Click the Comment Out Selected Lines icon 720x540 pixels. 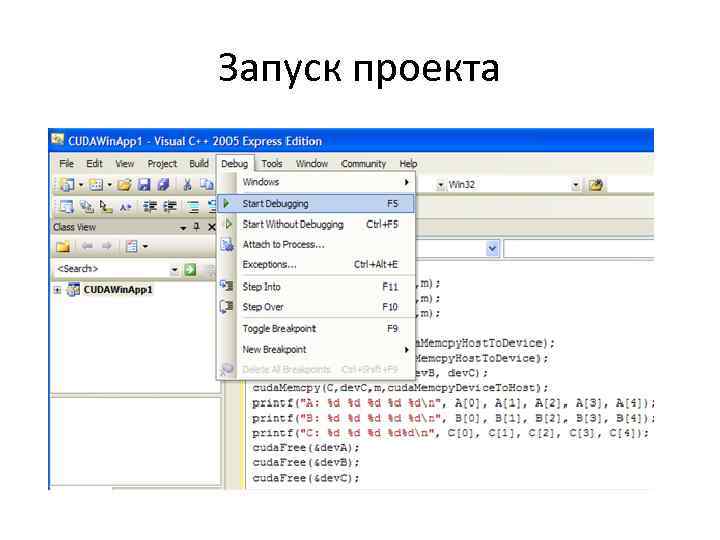[193, 207]
